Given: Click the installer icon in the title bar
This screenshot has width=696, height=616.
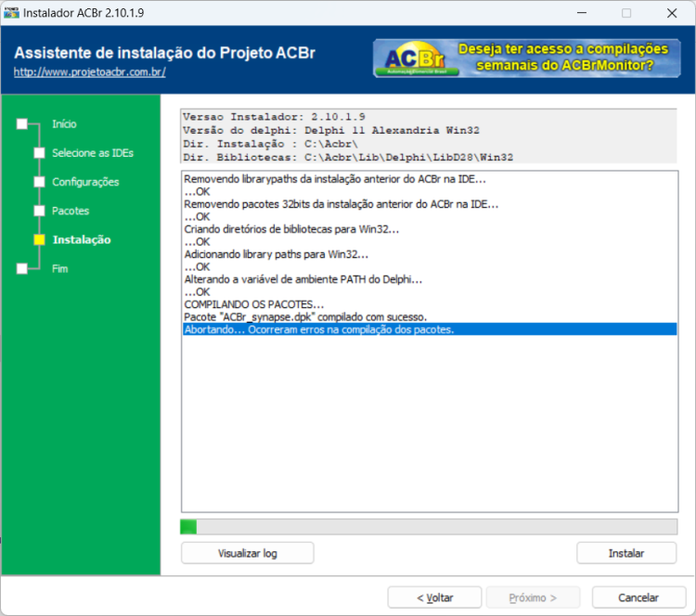Looking at the screenshot, I should (11, 13).
